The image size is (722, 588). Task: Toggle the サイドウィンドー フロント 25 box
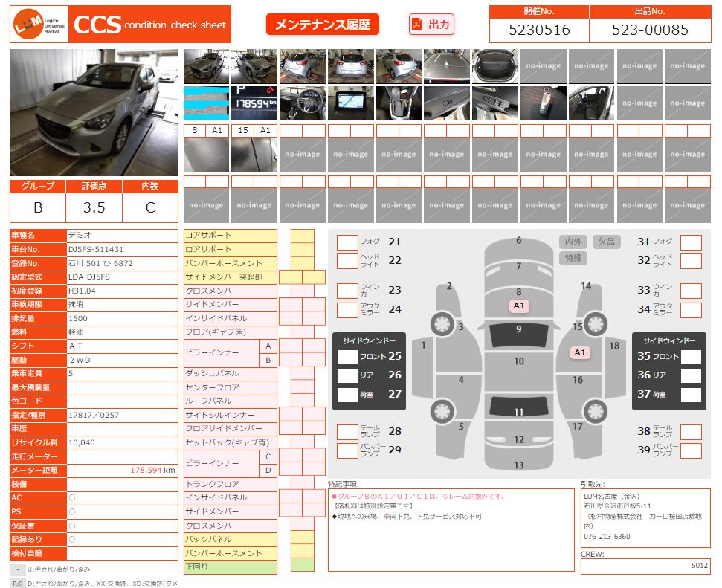347,357
